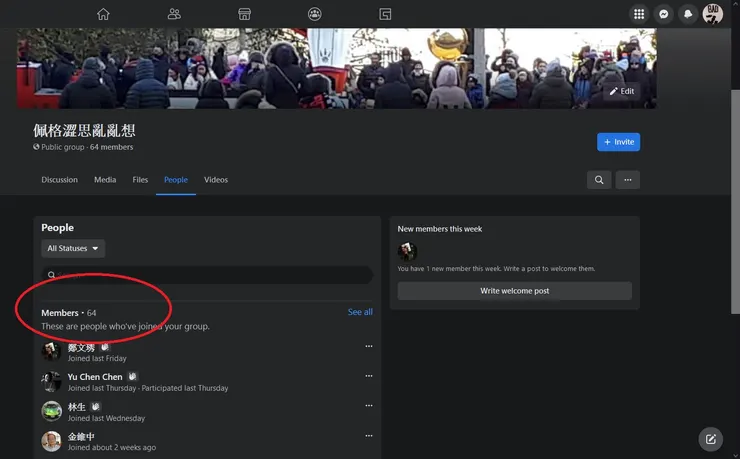Viewport: 740px width, 459px height.
Task: Select the People tab
Action: pyautogui.click(x=176, y=180)
